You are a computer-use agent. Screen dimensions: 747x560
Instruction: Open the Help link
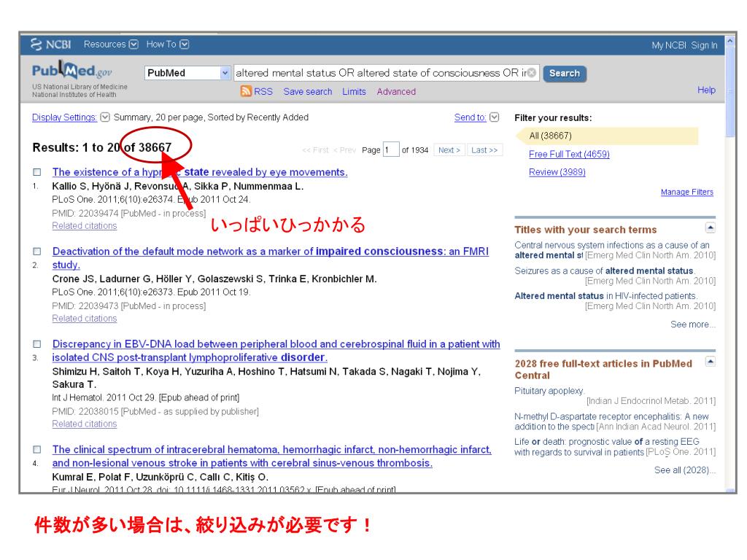coord(706,90)
